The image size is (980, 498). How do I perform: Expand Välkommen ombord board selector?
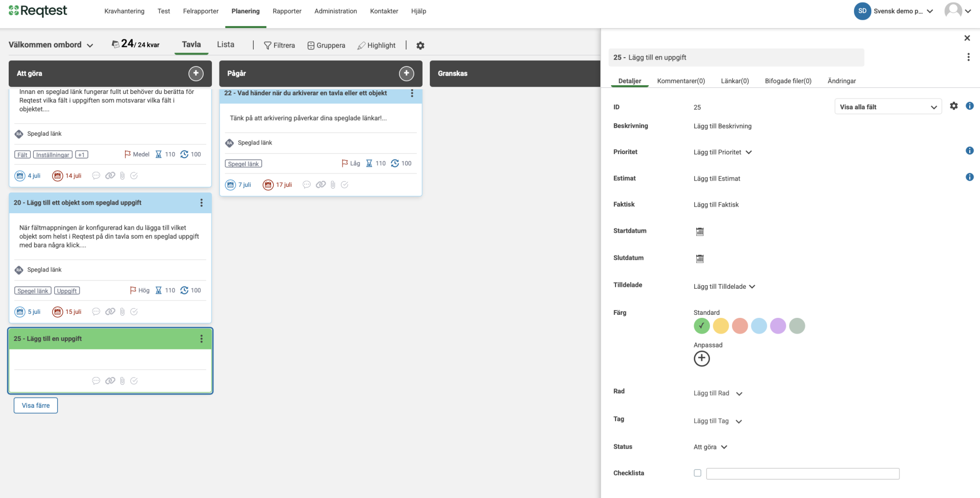(51, 45)
